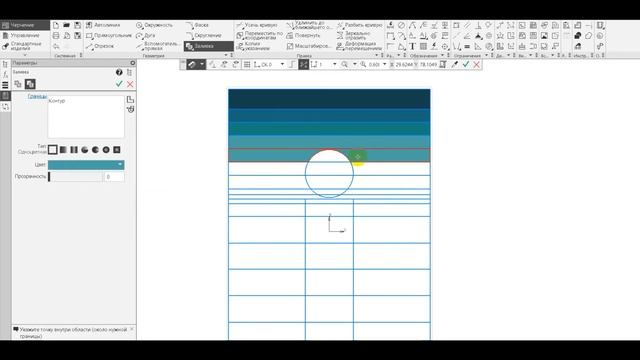The image size is (640, 360).
Task: Select the text T tool in Обозначения
Action: click(x=412, y=47)
